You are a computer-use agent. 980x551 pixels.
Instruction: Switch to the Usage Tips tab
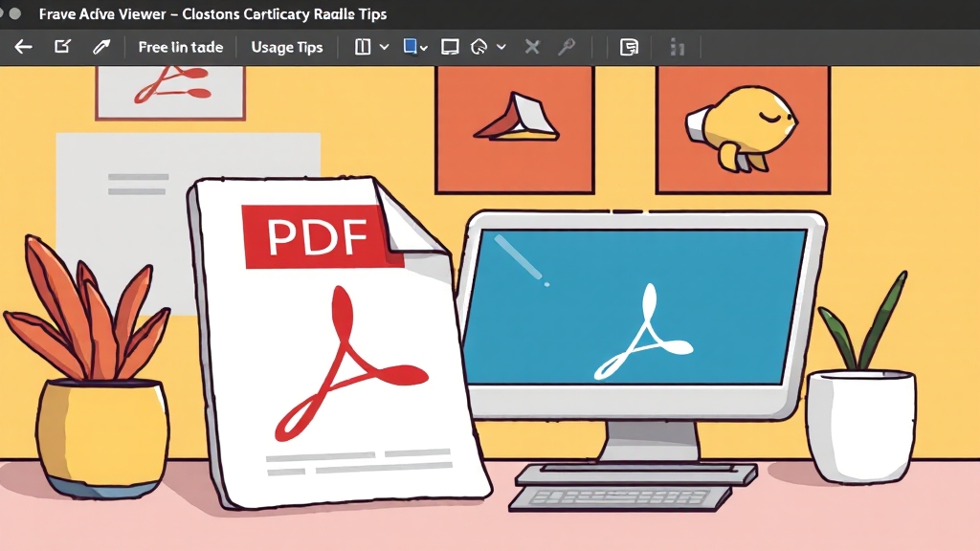(x=287, y=47)
